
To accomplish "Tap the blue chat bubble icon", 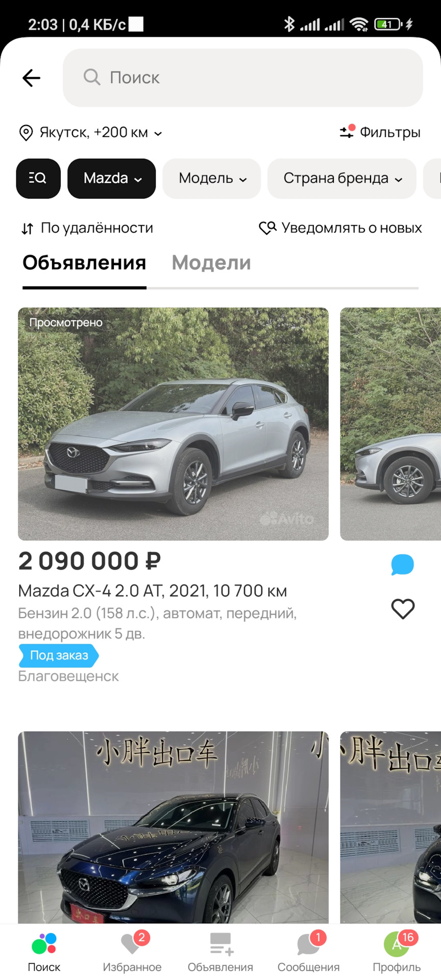I will tap(402, 565).
